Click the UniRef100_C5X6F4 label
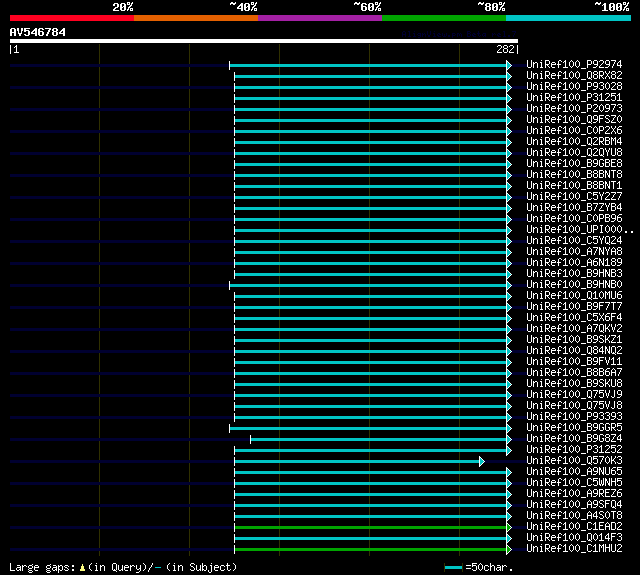Screen dimensions: 640x575 574,318
